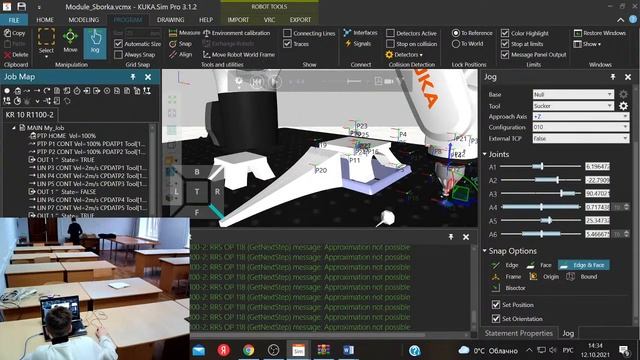Toggle Stop at limits checkbox
This screenshot has height=360, width=640.
tap(505, 44)
